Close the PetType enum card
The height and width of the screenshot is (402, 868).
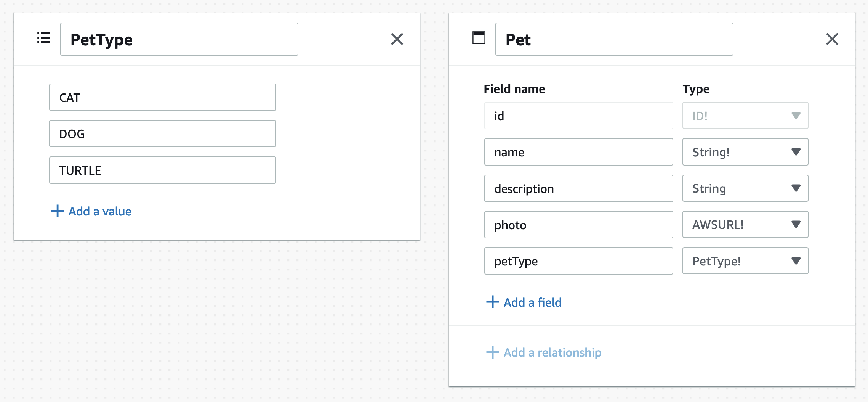397,39
